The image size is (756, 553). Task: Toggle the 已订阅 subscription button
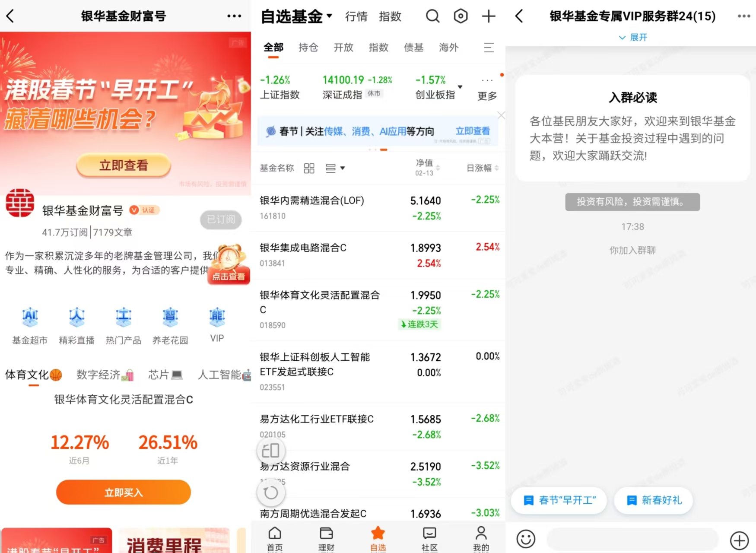(x=221, y=219)
